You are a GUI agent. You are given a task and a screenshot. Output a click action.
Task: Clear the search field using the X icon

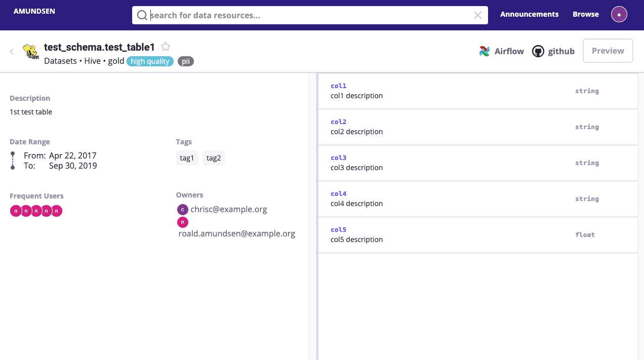(477, 15)
